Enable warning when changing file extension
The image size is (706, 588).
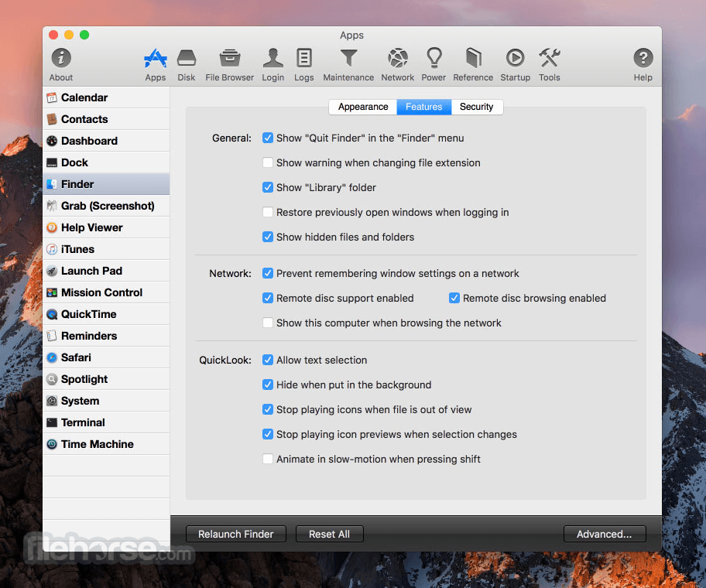(267, 162)
